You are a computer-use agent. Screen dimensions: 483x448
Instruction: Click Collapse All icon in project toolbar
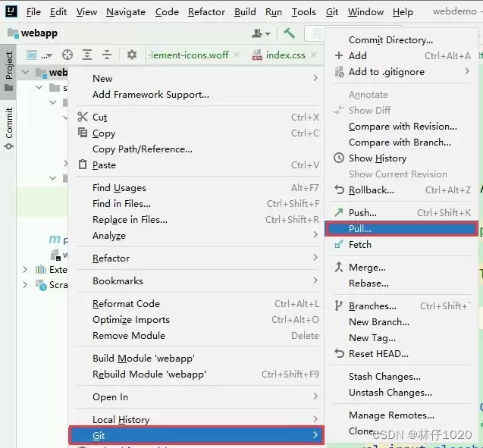click(107, 55)
